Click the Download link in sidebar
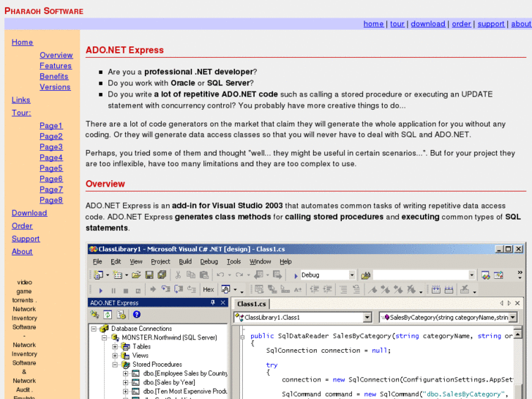Screen dimensions: 532x399 pyautogui.click(x=29, y=213)
